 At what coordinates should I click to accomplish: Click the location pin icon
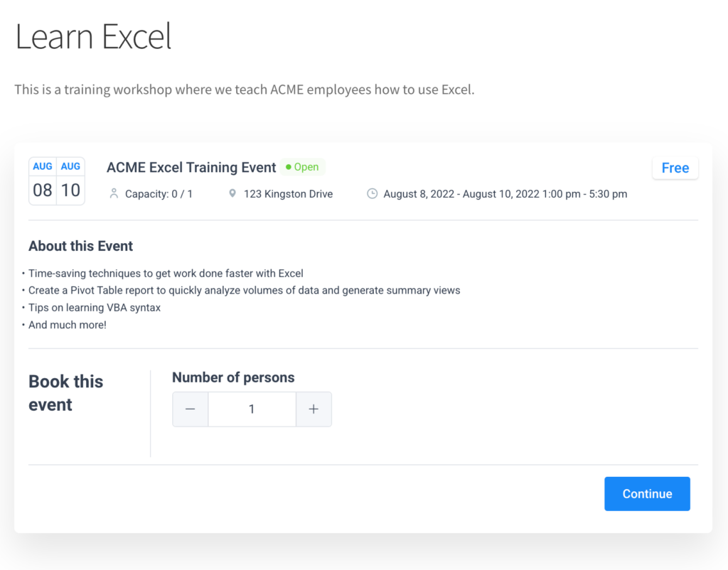(232, 193)
